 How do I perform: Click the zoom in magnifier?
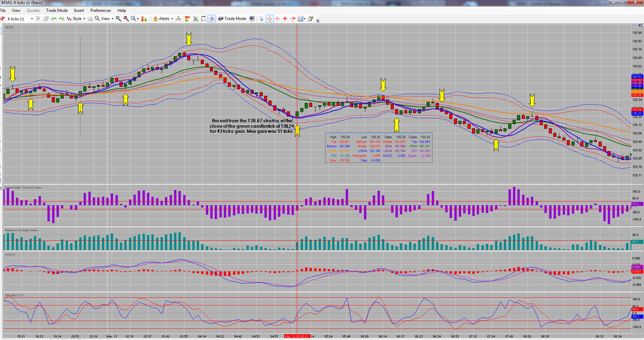tap(118, 19)
